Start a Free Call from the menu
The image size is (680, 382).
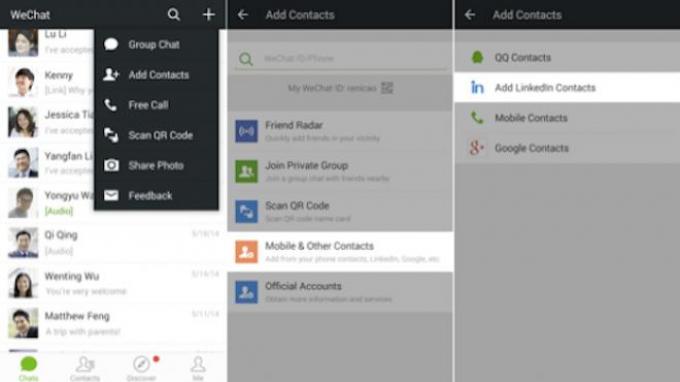point(156,105)
